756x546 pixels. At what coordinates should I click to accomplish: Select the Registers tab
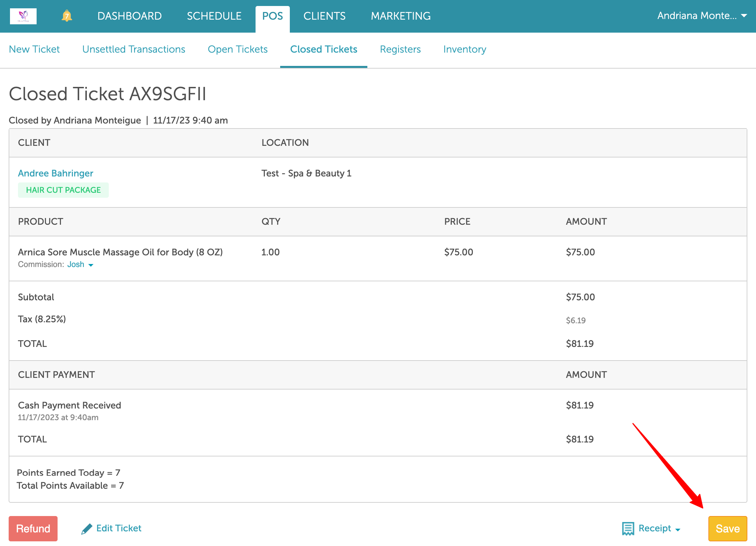click(400, 49)
